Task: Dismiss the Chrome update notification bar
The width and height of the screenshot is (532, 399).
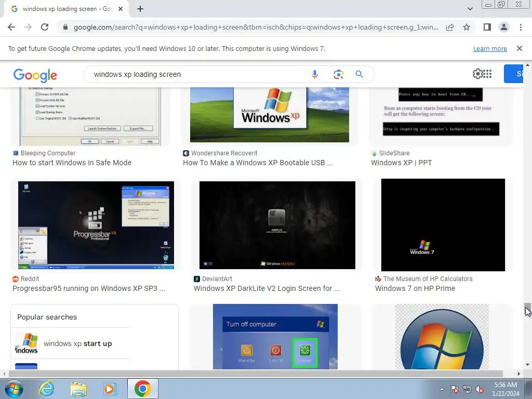Action: pos(520,48)
